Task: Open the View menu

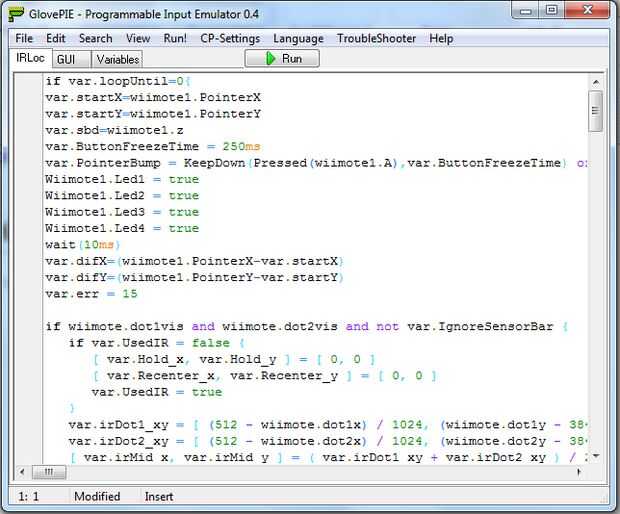Action: pyautogui.click(x=138, y=38)
